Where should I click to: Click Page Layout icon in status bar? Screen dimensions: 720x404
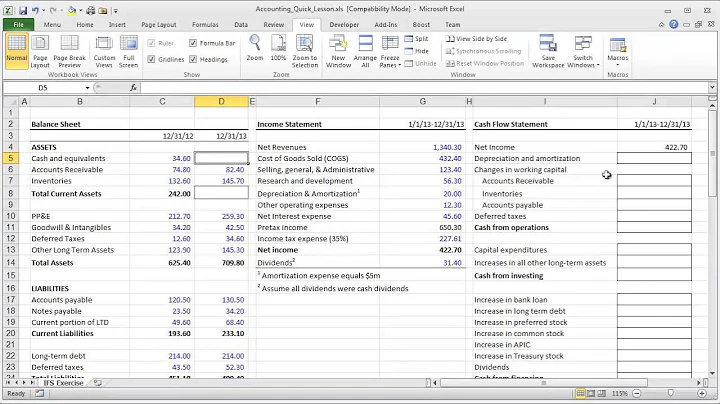[591, 393]
